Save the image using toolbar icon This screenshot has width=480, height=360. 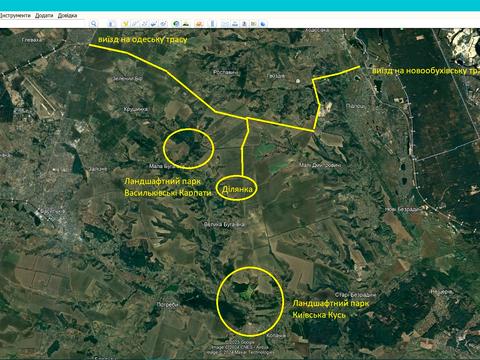point(244,23)
